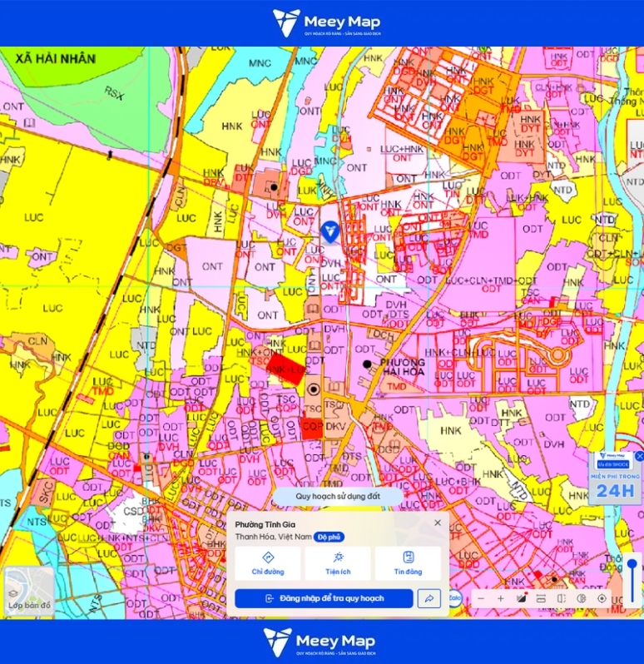Click the globe map-style icon
Screen dimensions: 644x664
[582, 598]
